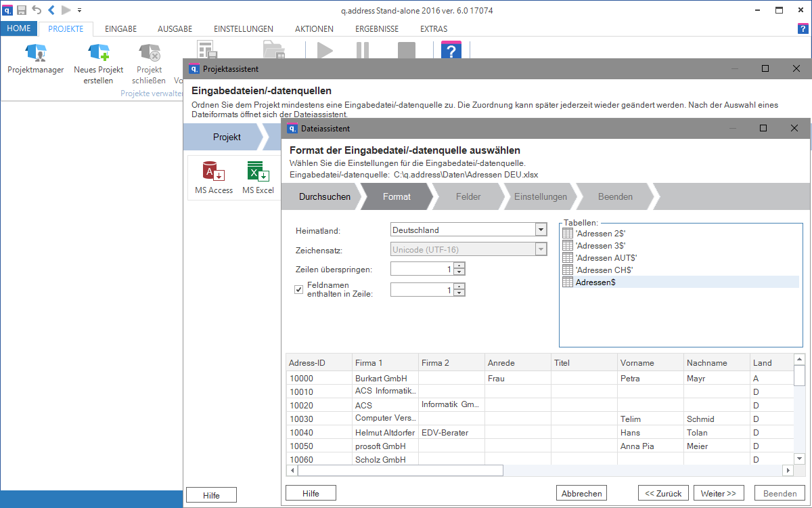Screen dimensions: 812x508
Task: Open the Projektmanager icon
Action: coord(35,59)
